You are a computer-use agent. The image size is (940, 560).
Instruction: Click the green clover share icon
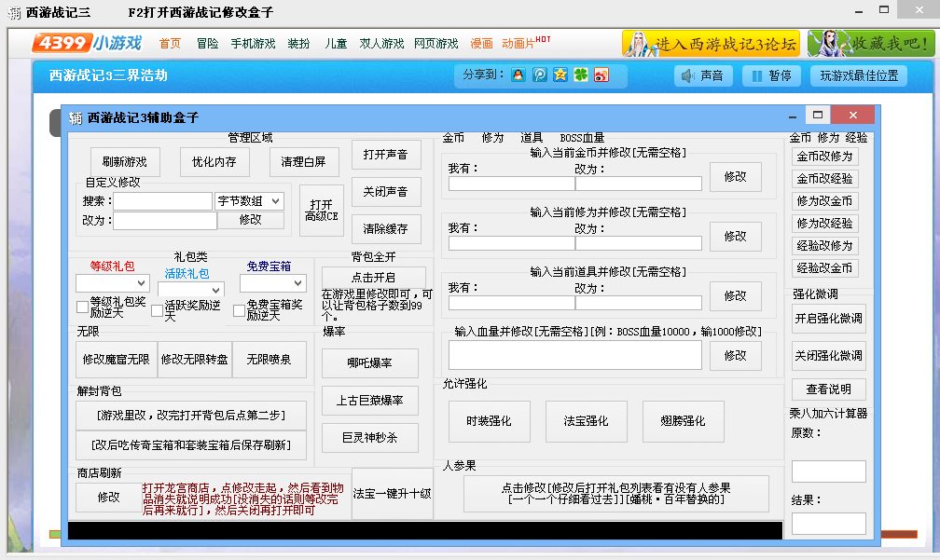581,75
